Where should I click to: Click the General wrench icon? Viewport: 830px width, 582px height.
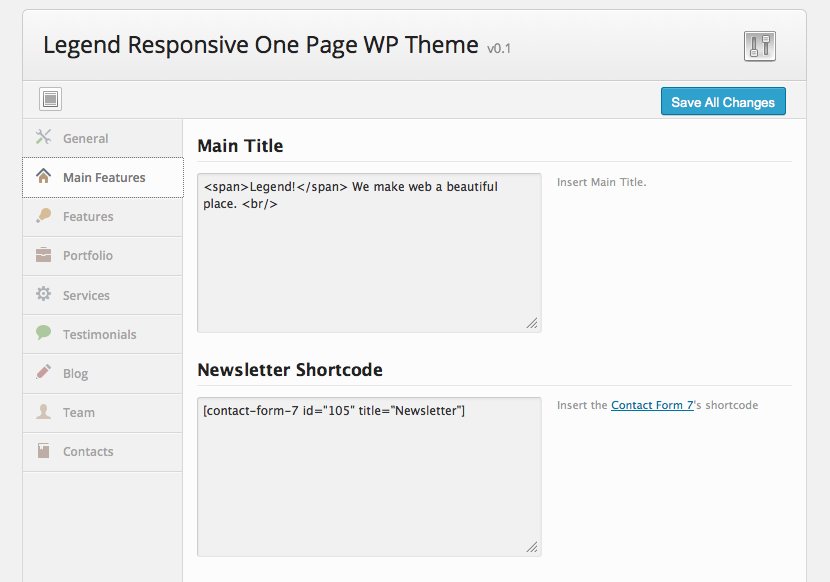[43, 138]
